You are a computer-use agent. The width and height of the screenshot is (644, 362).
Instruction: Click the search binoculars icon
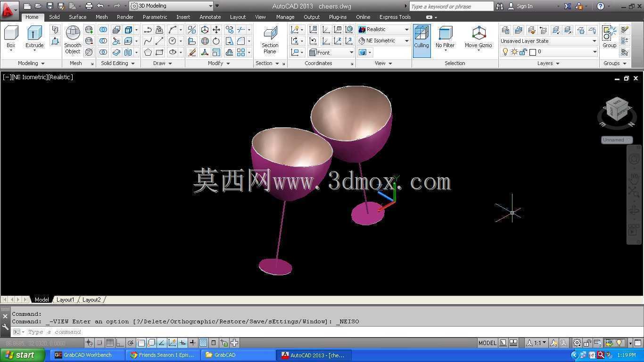pyautogui.click(x=500, y=6)
